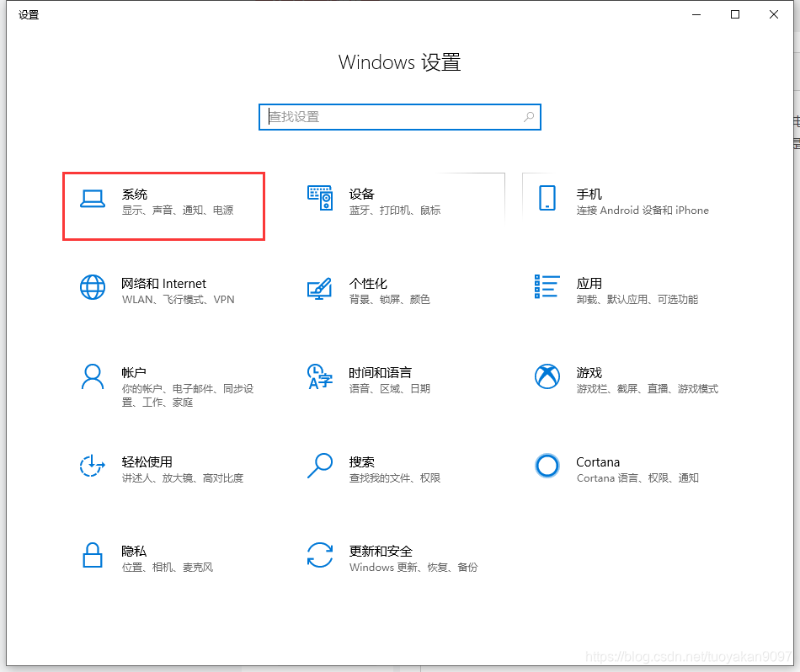Click the 网络和 Internet heading
The height and width of the screenshot is (672, 800).
tap(163, 284)
